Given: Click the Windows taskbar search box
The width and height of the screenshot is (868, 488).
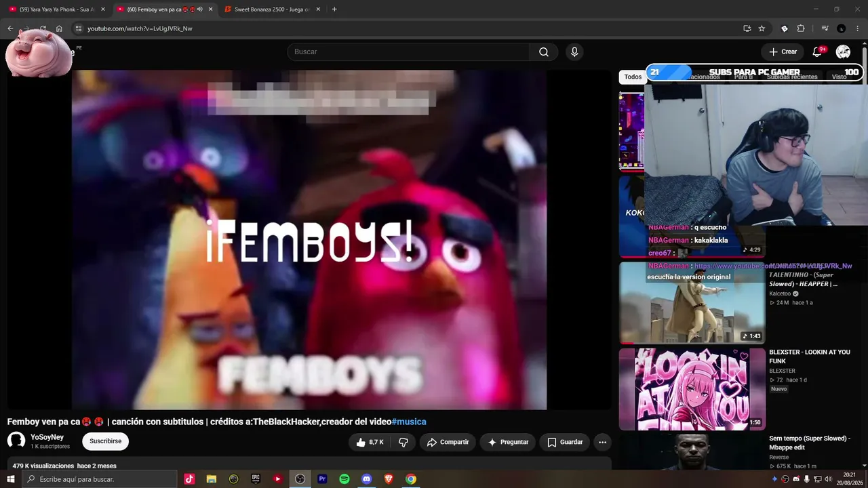Looking at the screenshot, I should tap(100, 479).
